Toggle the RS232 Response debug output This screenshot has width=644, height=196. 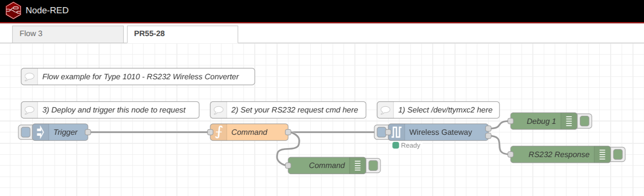(x=617, y=154)
